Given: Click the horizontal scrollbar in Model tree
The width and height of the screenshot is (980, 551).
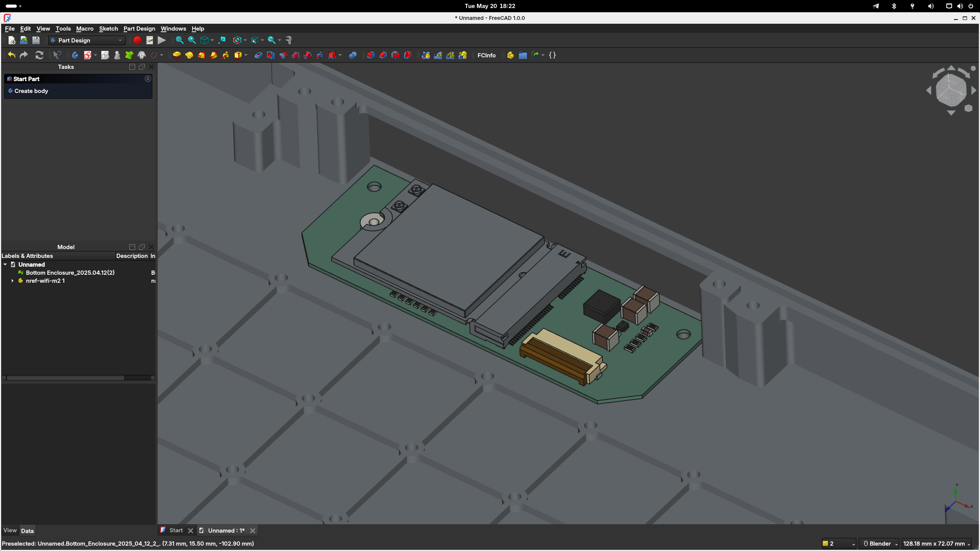Looking at the screenshot, I should (65, 378).
